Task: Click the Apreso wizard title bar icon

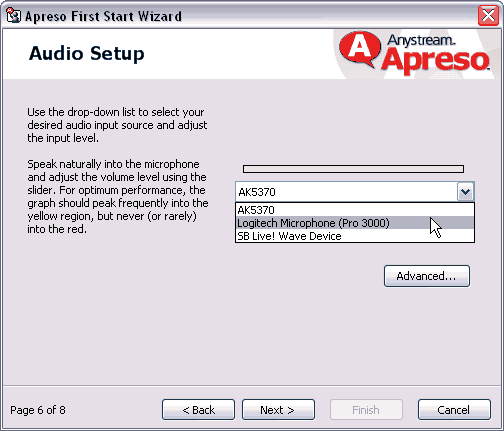Action: pos(13,16)
